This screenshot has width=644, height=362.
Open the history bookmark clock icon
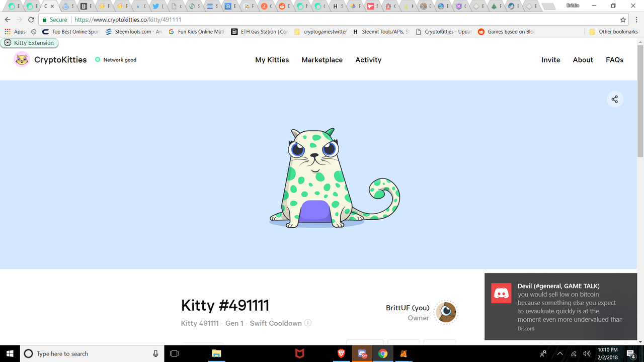(x=34, y=32)
